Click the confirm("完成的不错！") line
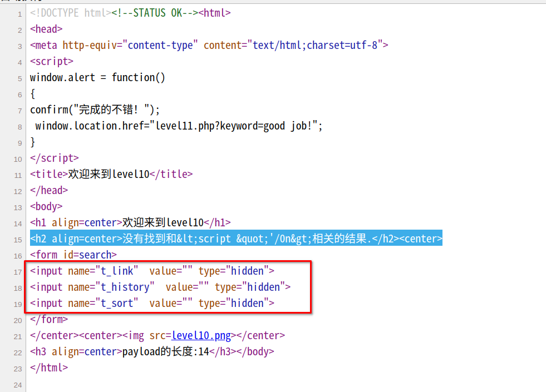This screenshot has width=546, height=392. click(x=95, y=110)
